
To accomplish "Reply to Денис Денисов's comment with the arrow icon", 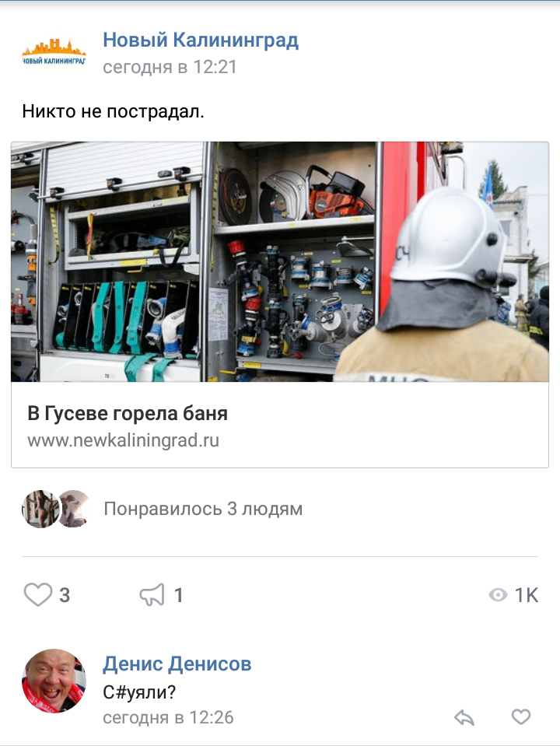I will point(464,717).
